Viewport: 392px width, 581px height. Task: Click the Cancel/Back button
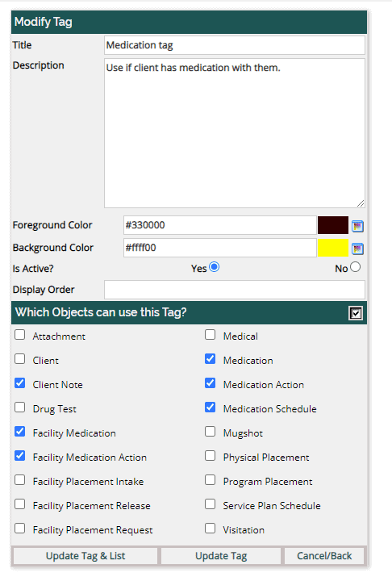pos(324,556)
